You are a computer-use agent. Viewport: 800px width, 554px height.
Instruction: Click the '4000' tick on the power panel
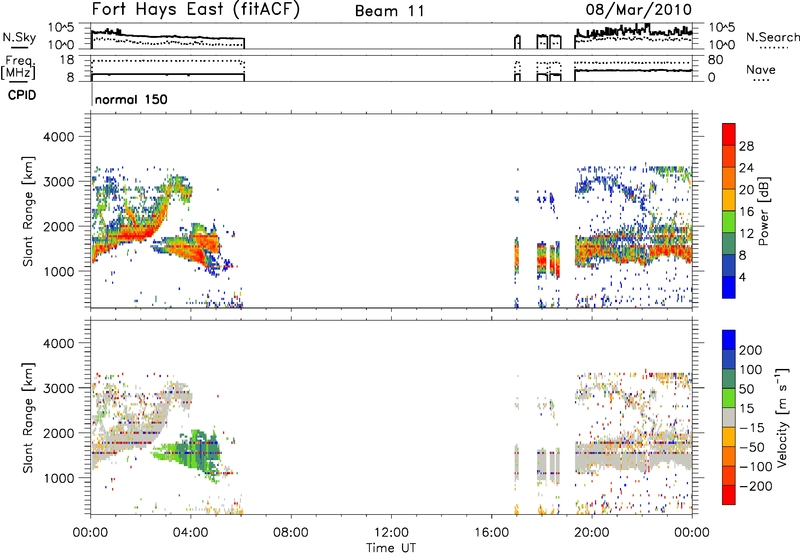58,137
